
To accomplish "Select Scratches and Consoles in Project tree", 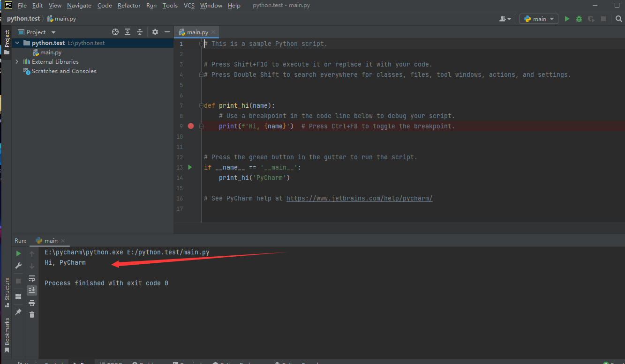I will pyautogui.click(x=64, y=71).
